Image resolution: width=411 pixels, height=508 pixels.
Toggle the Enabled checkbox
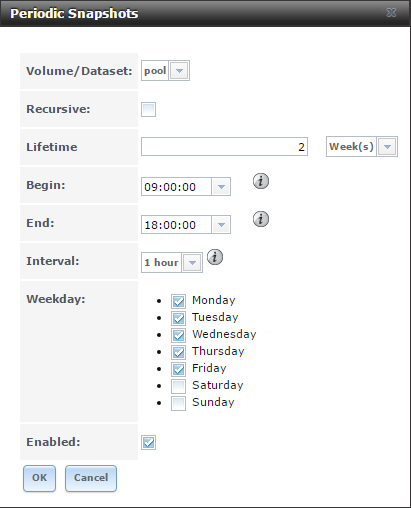click(x=148, y=443)
